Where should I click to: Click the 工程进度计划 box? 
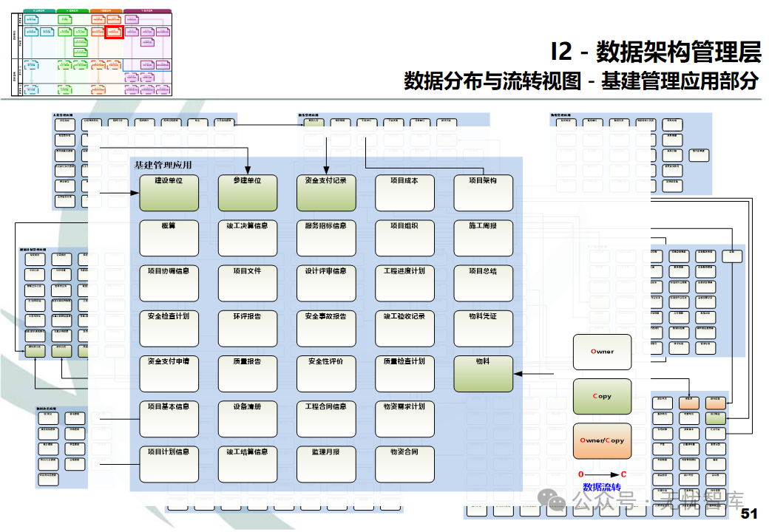[404, 283]
